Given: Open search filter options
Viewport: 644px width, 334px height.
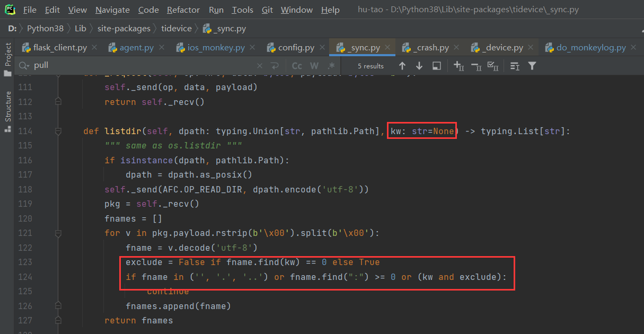Looking at the screenshot, I should click(x=532, y=66).
